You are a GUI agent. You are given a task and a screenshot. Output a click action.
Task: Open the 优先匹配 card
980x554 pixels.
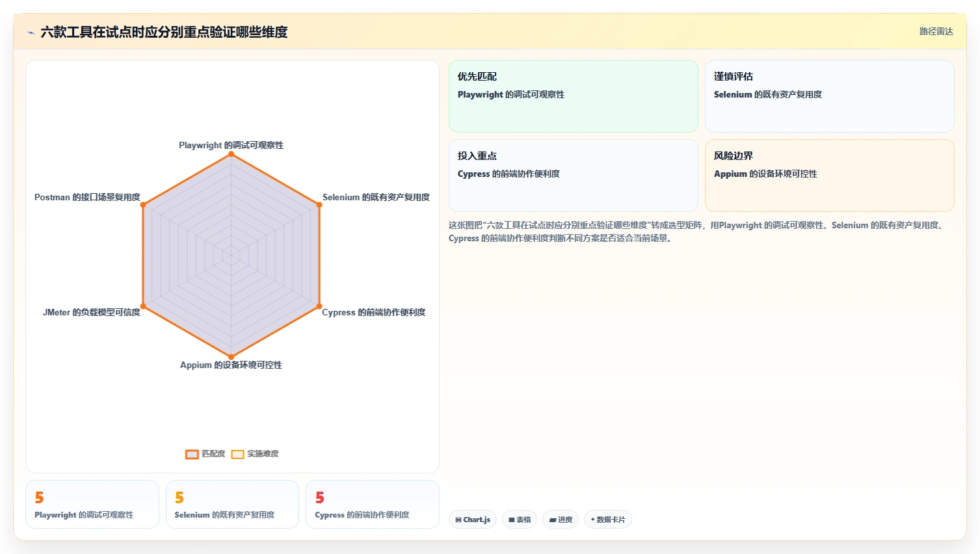[573, 96]
